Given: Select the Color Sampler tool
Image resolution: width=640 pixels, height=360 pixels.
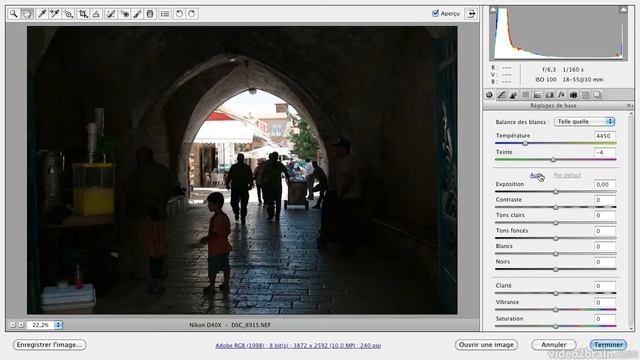Looking at the screenshot, I should (55, 14).
